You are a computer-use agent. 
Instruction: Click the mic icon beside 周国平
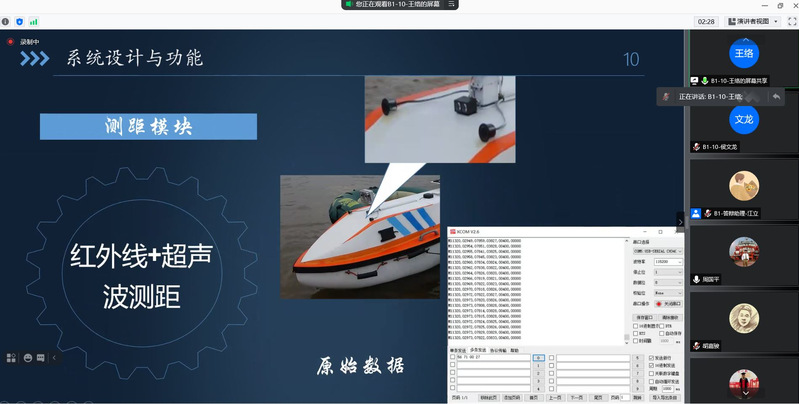point(697,280)
